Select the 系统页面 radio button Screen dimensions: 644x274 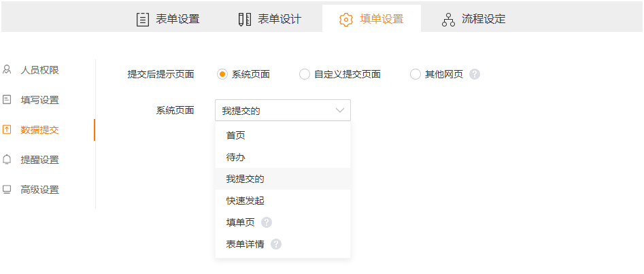tap(222, 74)
